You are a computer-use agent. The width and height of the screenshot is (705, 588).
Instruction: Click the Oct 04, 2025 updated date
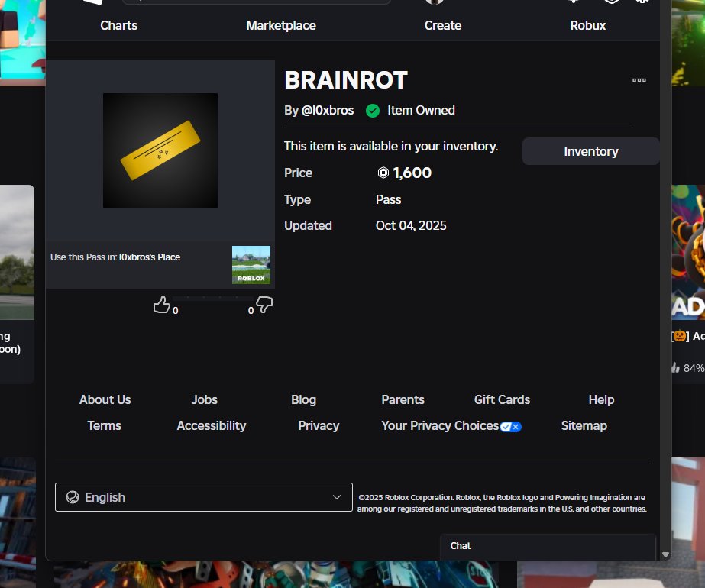[x=411, y=226]
